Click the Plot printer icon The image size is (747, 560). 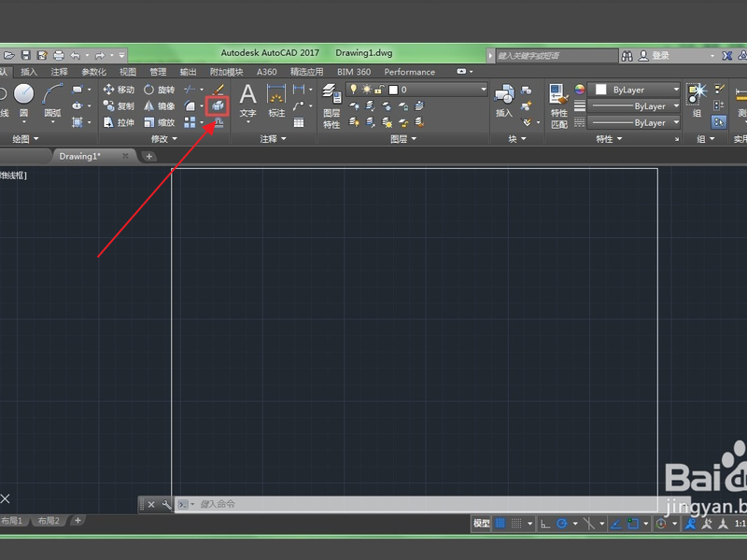tap(59, 56)
